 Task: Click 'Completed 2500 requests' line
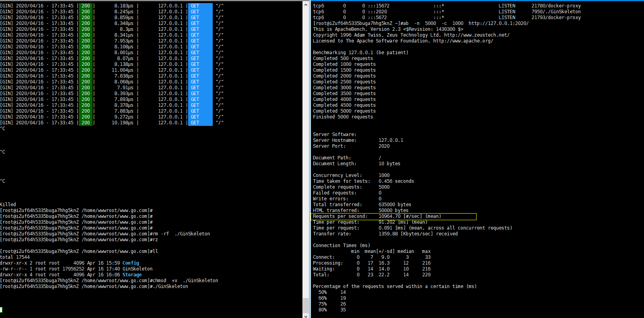[x=344, y=82]
